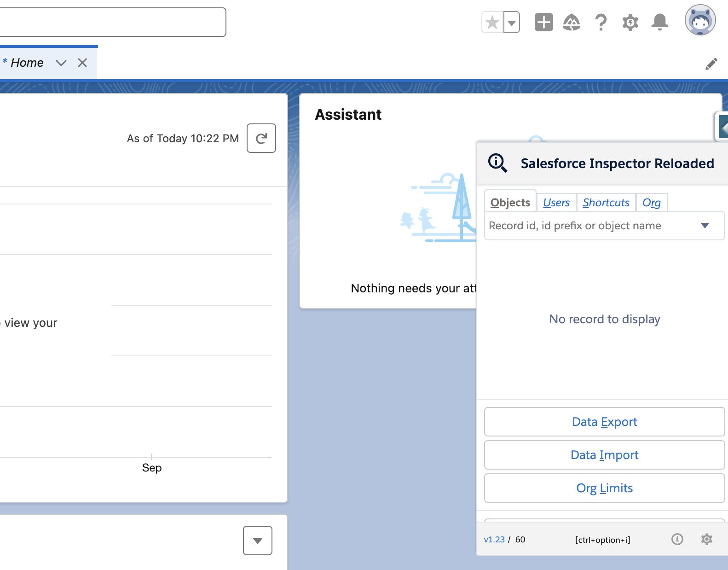Click the pencil edit page icon
The image size is (728, 570).
point(711,64)
